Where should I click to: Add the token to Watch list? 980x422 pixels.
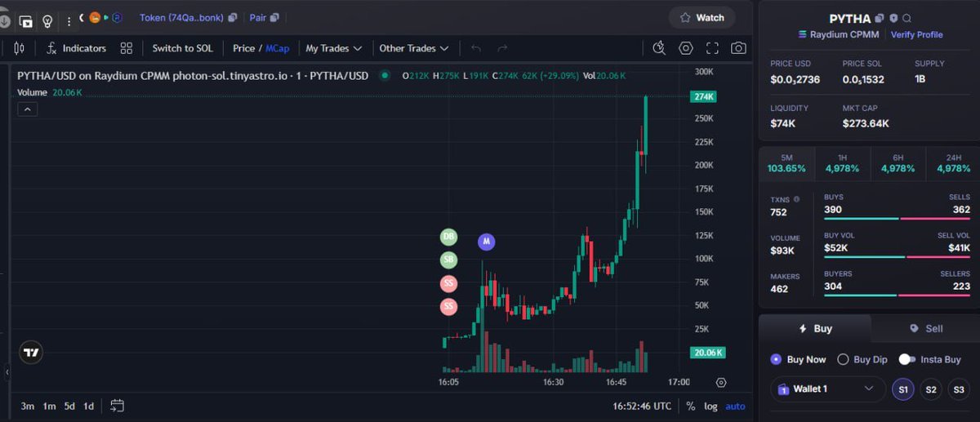coord(702,17)
